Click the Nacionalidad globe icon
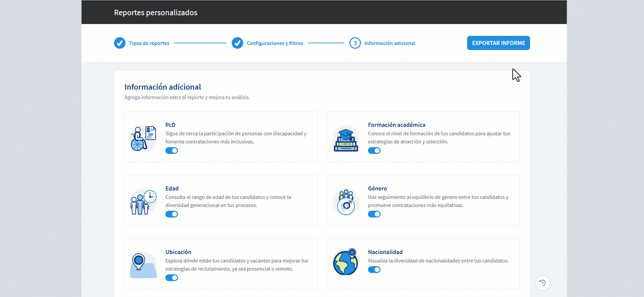 click(x=346, y=261)
